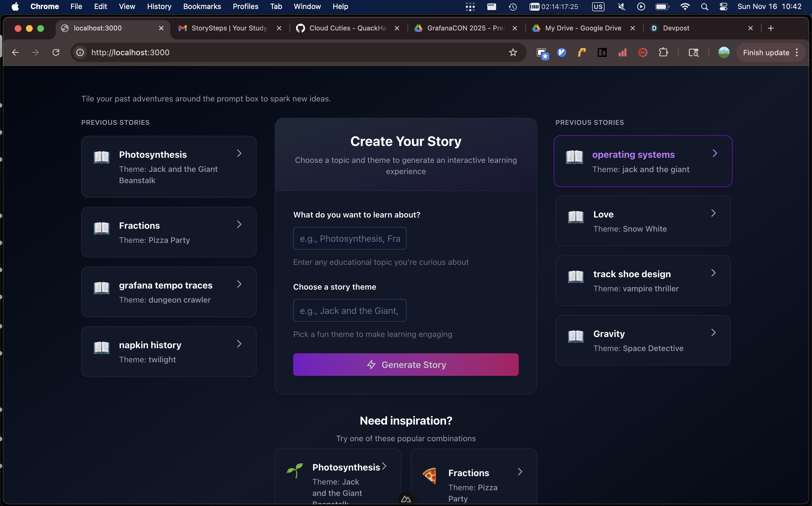Click the muted sound icon in menu bar
The width and height of the screenshot is (812, 506).
click(621, 7)
